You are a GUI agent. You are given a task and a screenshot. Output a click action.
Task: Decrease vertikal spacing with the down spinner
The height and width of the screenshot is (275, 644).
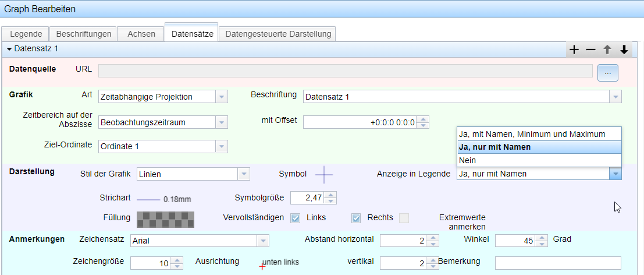(x=433, y=266)
